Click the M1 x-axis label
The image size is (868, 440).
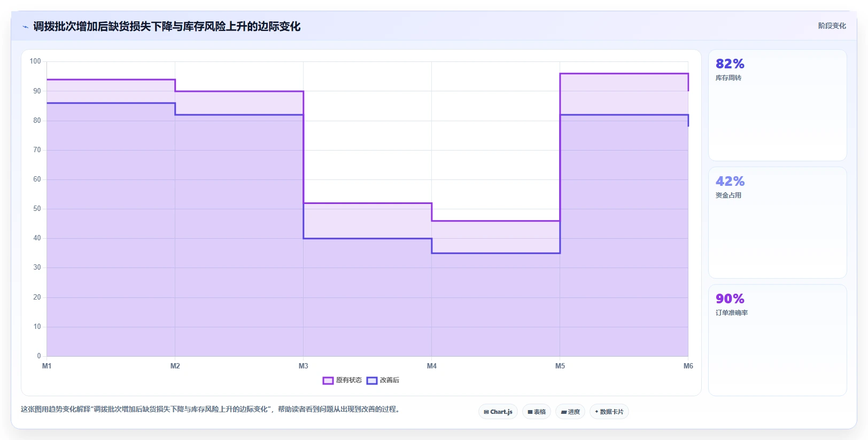(47, 366)
